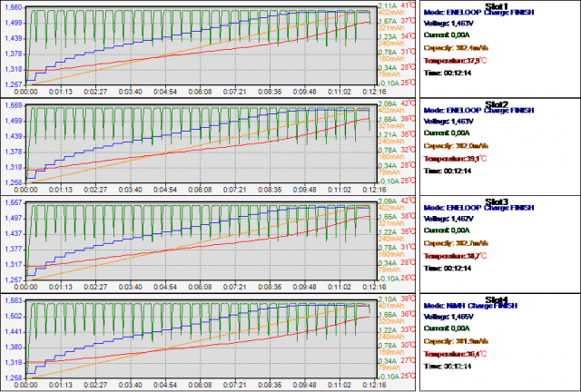This screenshot has height=392, width=581.
Task: Click Slot2 'Current: 0,00A' reading
Action: click(x=447, y=133)
